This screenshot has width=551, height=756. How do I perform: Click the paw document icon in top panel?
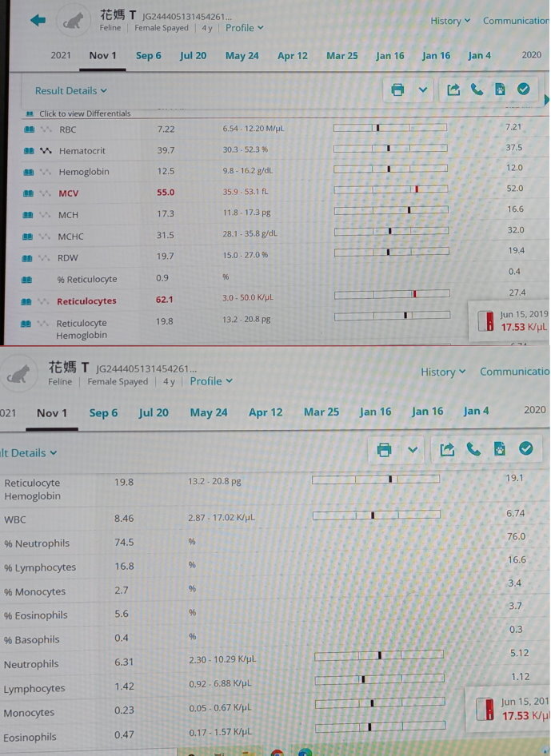tap(500, 90)
